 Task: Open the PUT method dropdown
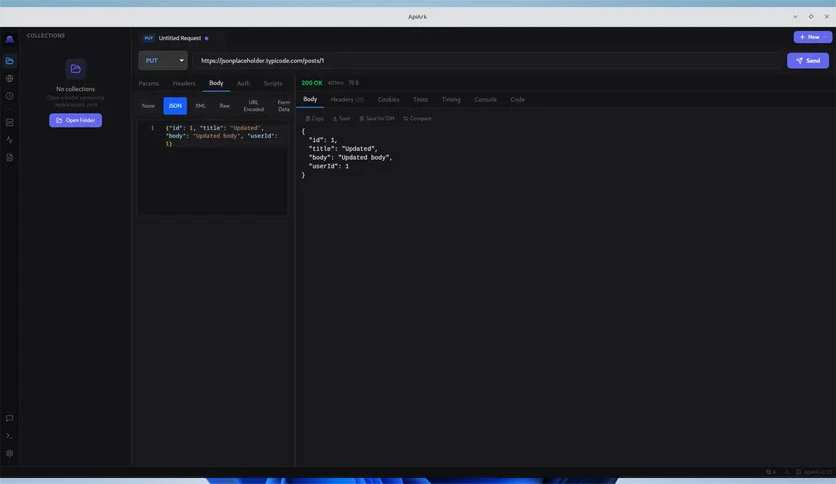pyautogui.click(x=163, y=61)
